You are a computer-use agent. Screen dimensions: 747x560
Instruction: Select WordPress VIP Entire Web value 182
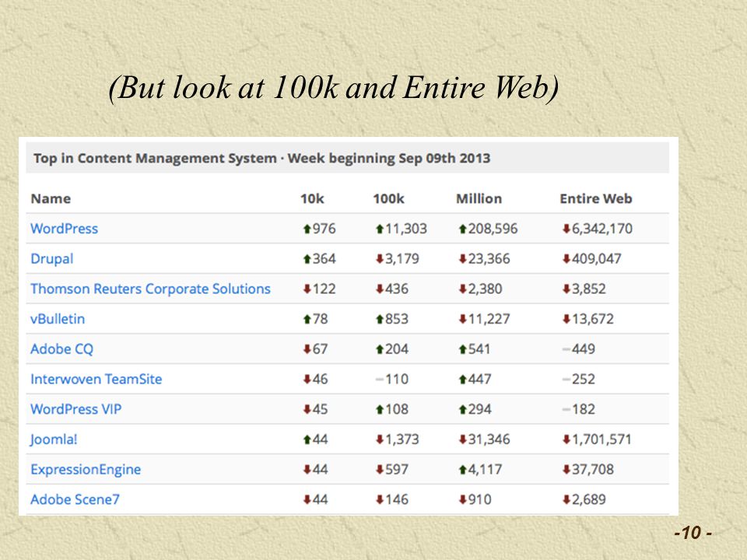tap(583, 409)
